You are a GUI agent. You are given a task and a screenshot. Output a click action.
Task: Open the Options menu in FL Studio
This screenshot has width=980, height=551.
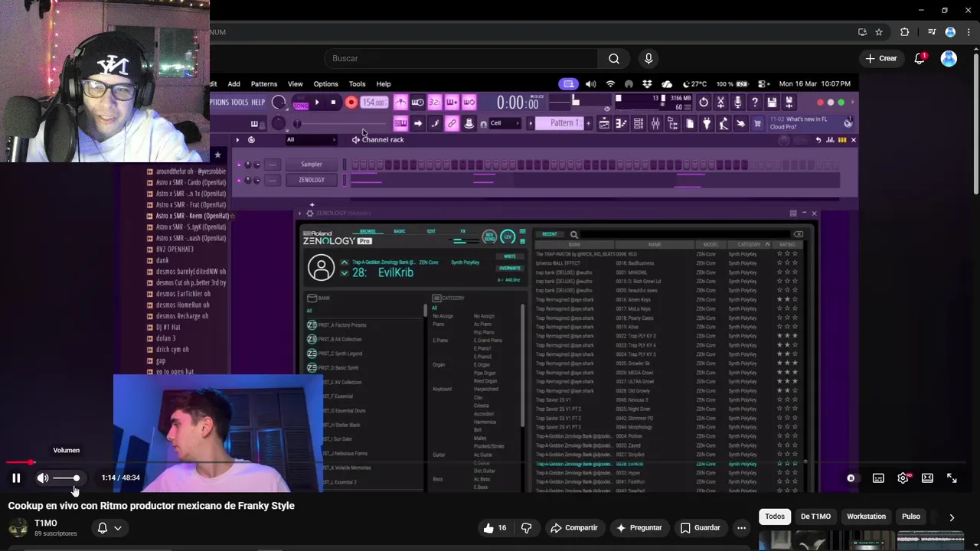click(x=325, y=84)
